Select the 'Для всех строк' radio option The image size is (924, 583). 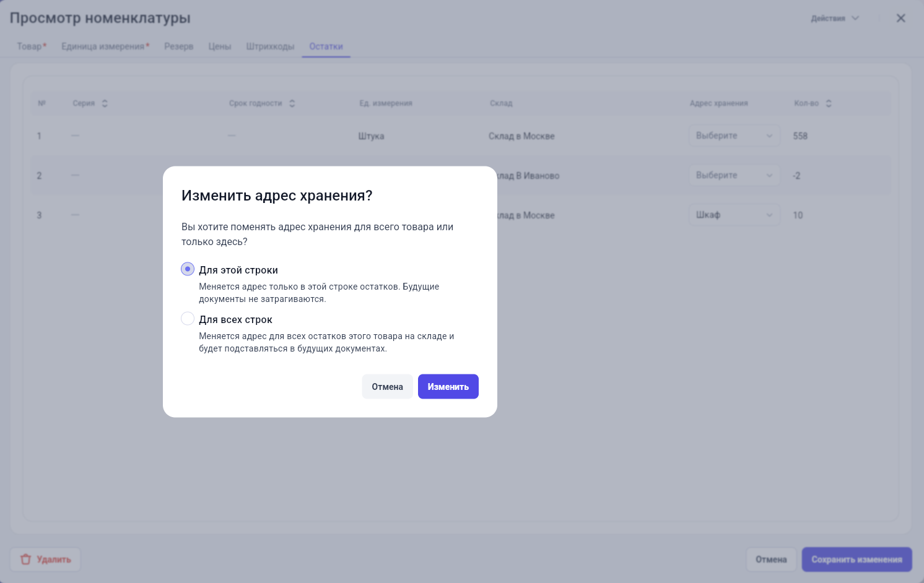[x=188, y=319]
